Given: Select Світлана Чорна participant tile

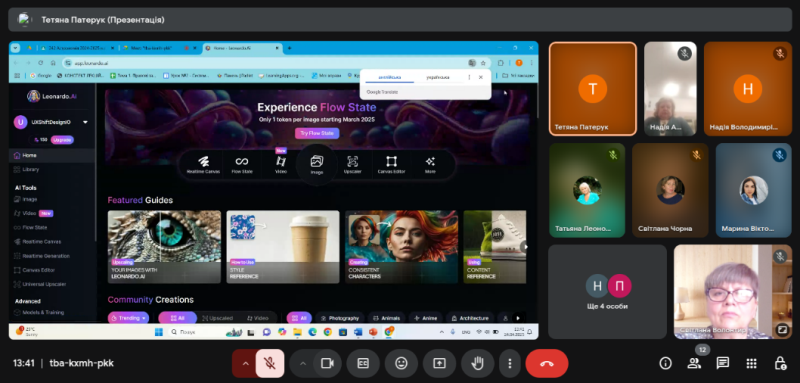Looking at the screenshot, I should pyautogui.click(x=670, y=190).
